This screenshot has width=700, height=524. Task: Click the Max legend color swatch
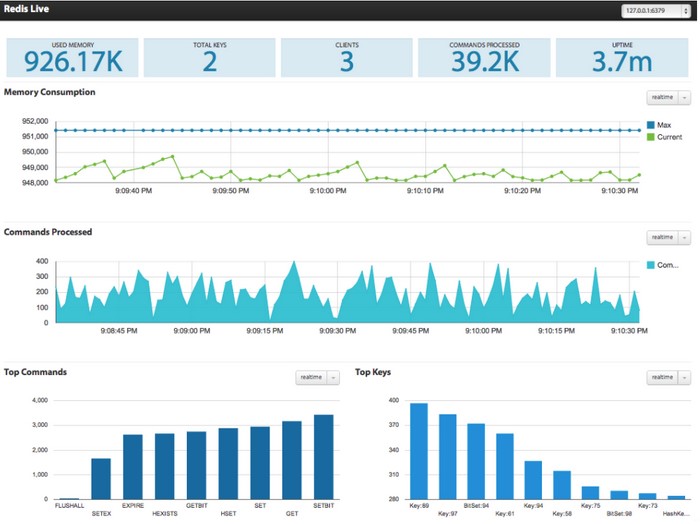(x=651, y=125)
